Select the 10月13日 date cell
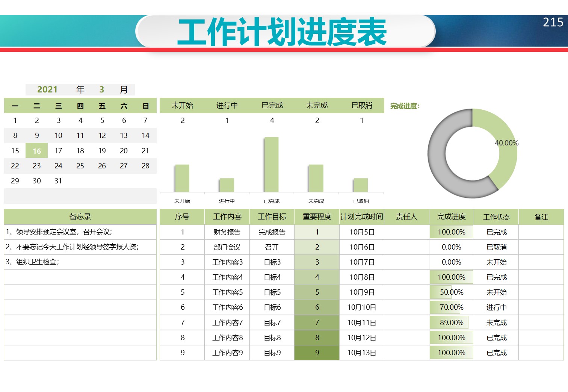568x392 pixels. point(362,353)
